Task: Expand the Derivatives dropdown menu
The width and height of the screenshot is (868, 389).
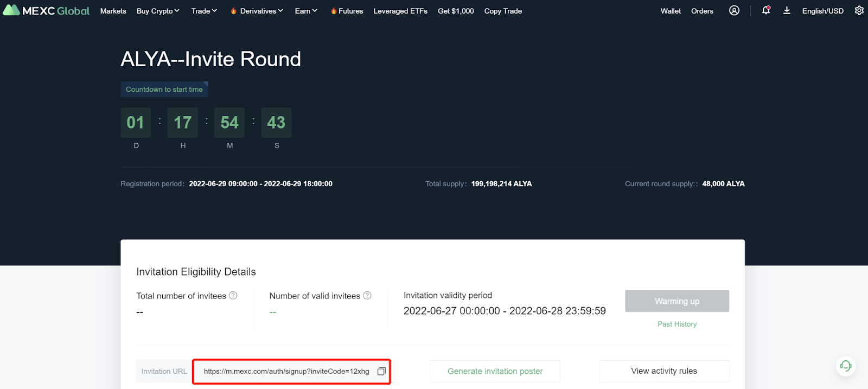Action: coord(257,11)
